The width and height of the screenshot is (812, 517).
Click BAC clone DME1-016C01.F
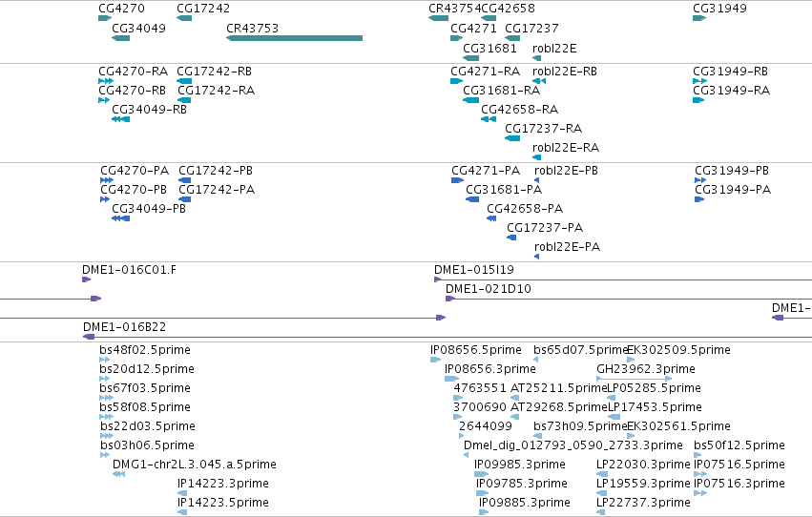tap(129, 270)
